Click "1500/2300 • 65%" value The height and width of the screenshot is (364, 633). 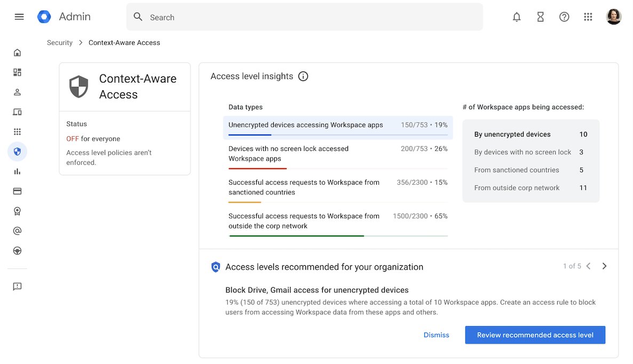(420, 216)
